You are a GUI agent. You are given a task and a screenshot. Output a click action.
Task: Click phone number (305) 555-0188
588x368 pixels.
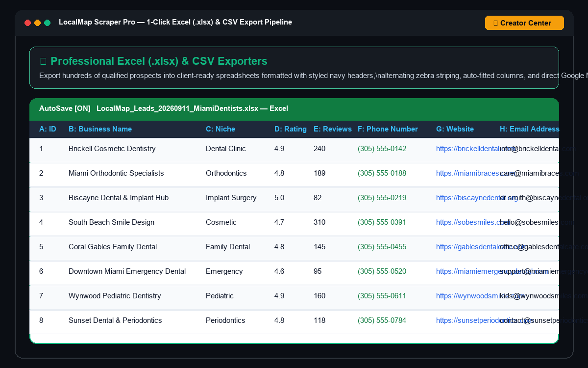click(x=382, y=173)
